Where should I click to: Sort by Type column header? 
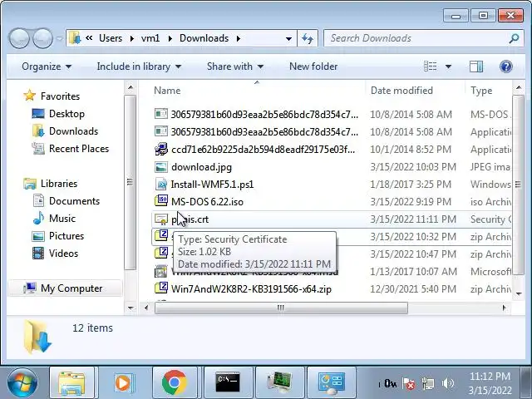[481, 91]
